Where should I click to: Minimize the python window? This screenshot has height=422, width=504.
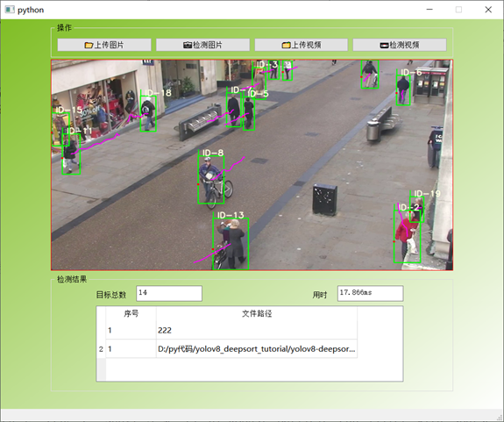pos(429,10)
